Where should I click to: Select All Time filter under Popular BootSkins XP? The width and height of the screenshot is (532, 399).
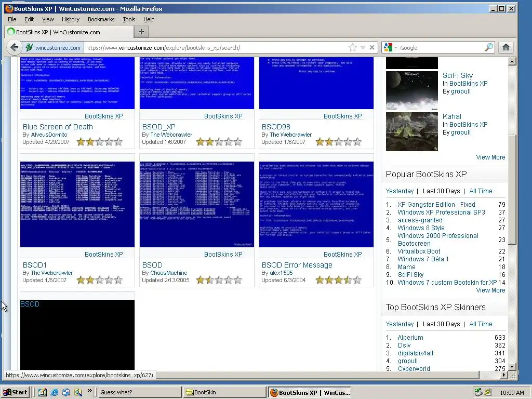[481, 191]
